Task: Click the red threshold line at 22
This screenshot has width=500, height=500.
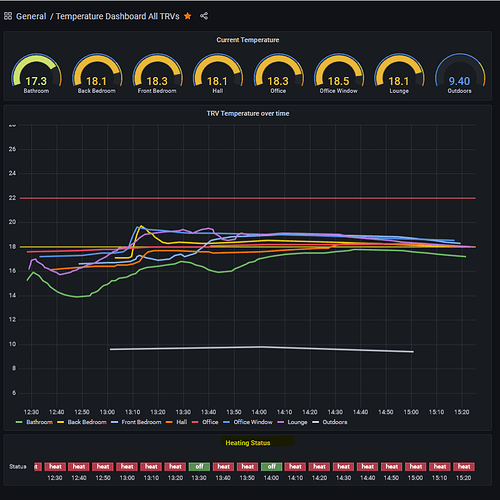Action: pyautogui.click(x=248, y=198)
